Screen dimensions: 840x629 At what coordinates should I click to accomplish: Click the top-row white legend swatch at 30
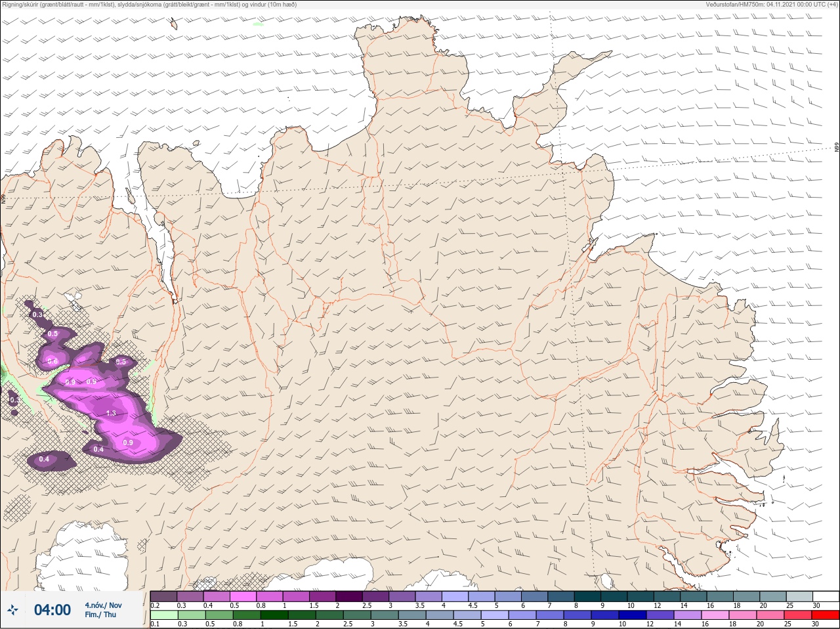click(x=825, y=596)
